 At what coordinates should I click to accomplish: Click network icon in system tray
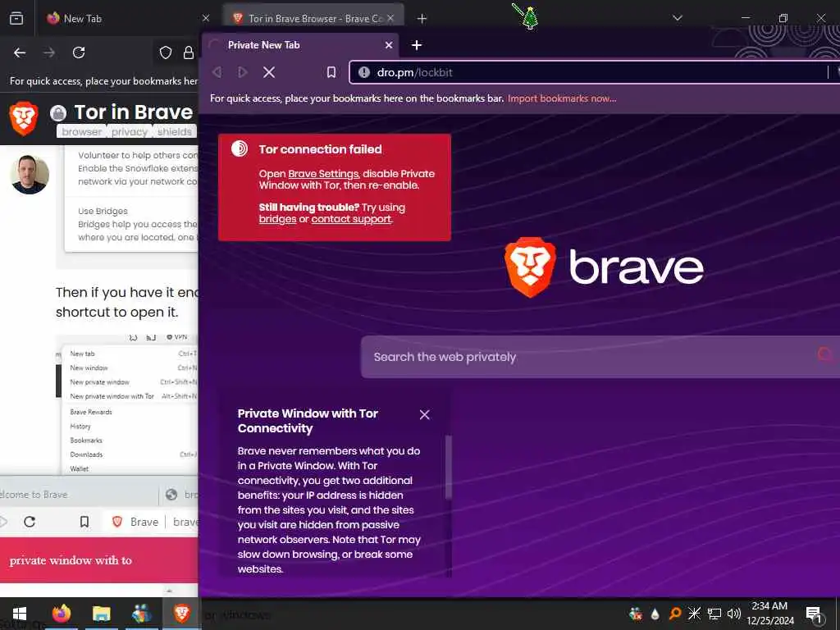pos(714,614)
